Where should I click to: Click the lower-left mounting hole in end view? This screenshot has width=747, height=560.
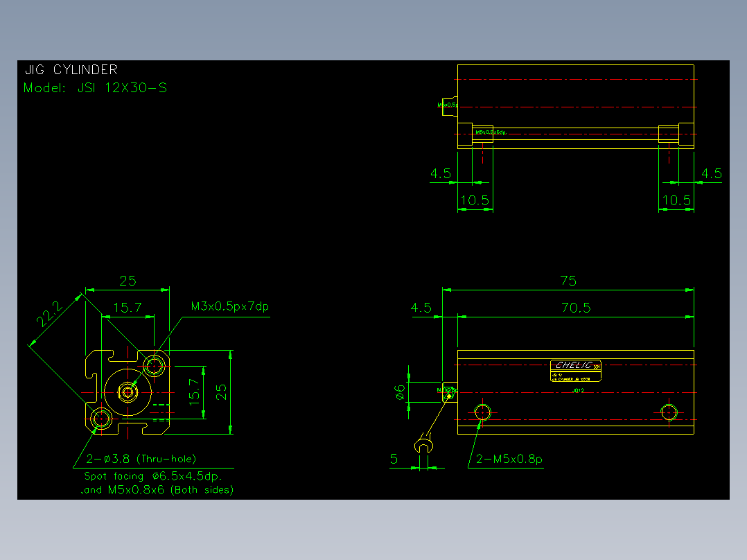(101, 419)
